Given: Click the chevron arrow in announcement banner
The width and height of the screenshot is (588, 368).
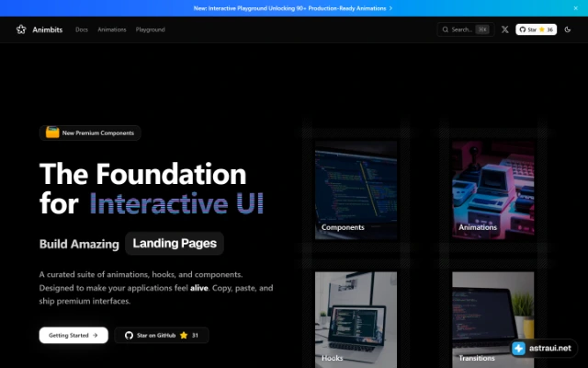Looking at the screenshot, I should (x=390, y=8).
